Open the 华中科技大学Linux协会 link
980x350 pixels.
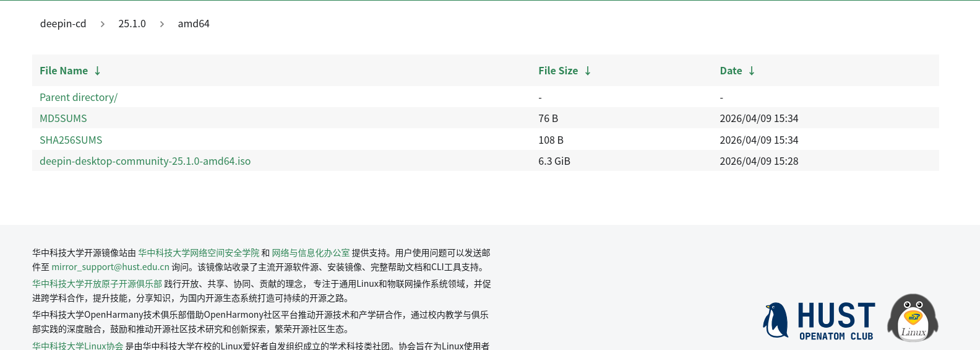tap(78, 346)
